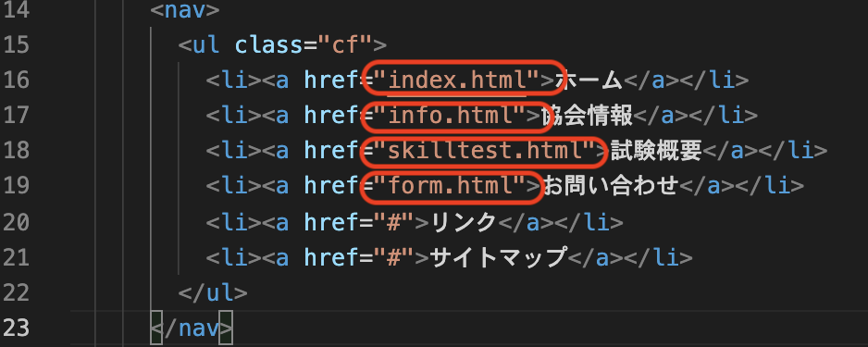Screen dimensions: 868x347
Task: Place cursor in opening <nav> tag
Action: 185,11
